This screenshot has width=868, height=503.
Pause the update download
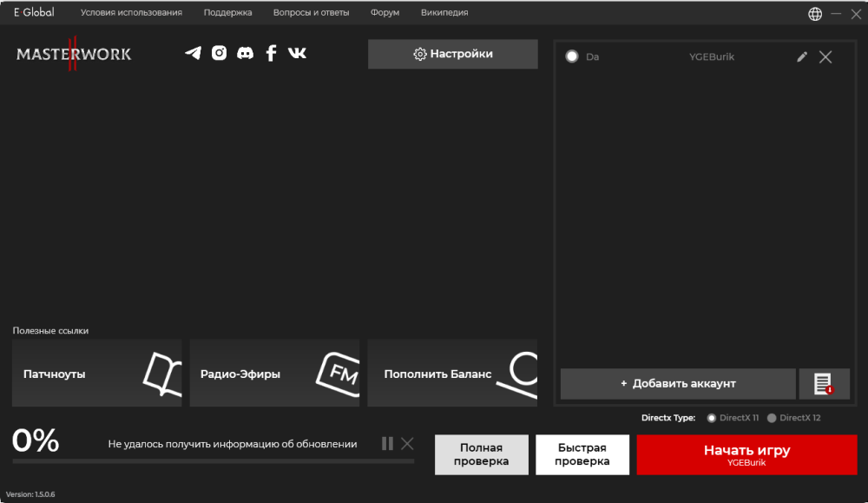click(387, 444)
